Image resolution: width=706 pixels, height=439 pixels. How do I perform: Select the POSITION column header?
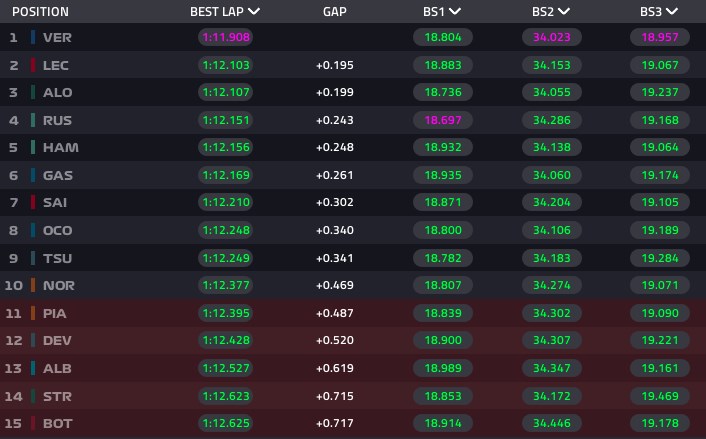click(x=41, y=12)
